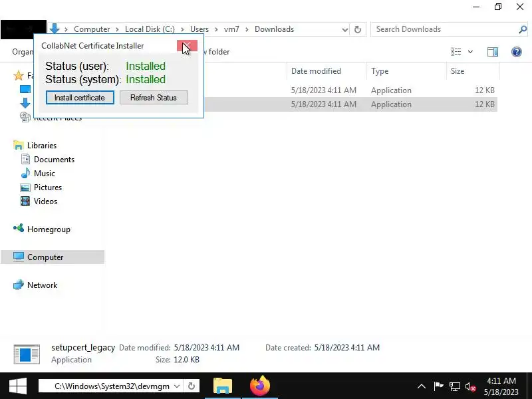
Task: Select the highlighted second Application file row
Action: point(350,104)
